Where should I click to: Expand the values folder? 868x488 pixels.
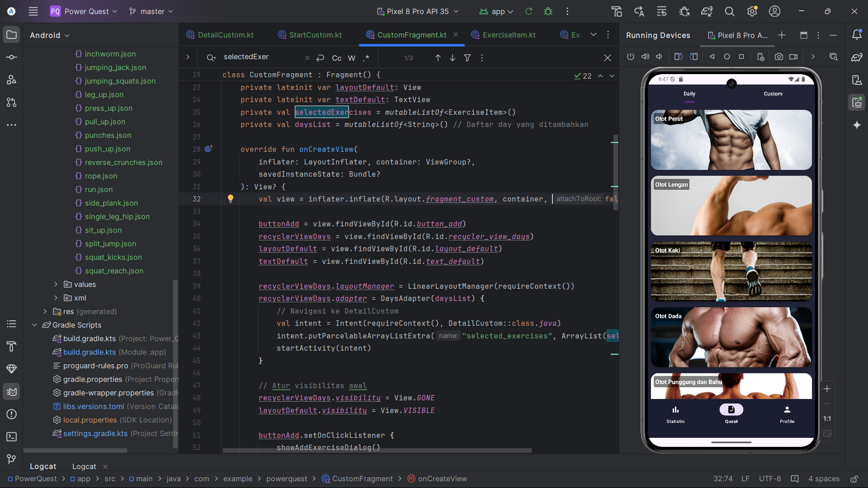tap(56, 284)
